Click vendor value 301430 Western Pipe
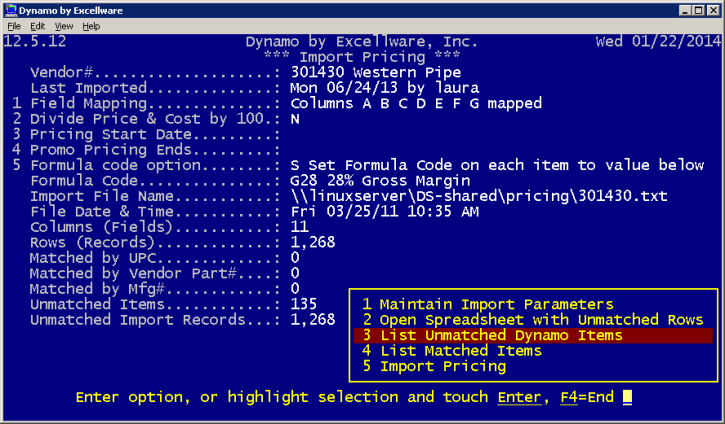 point(375,72)
